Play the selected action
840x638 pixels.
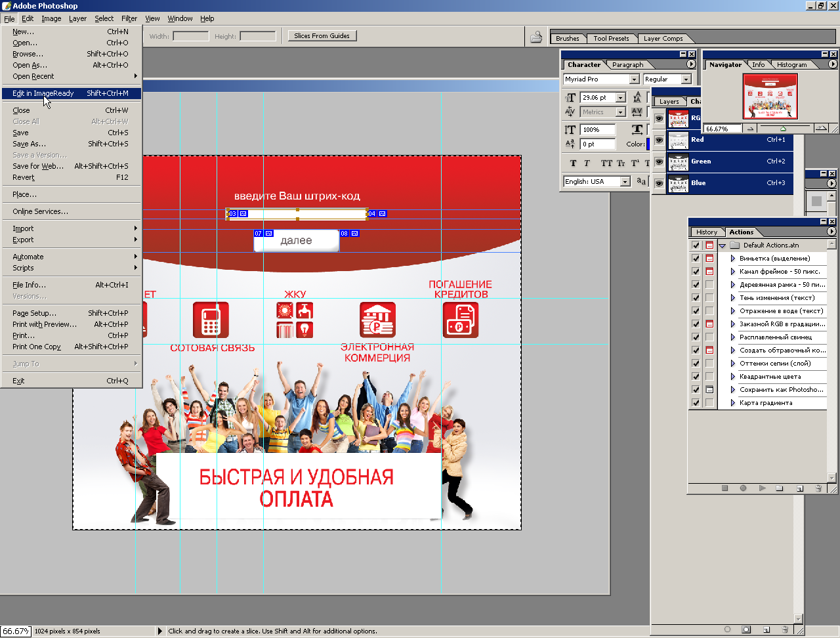click(x=762, y=488)
